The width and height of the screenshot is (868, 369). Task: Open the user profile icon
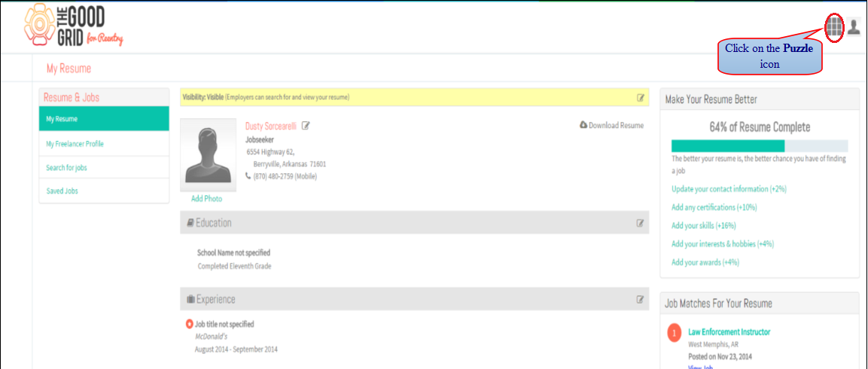pyautogui.click(x=854, y=26)
